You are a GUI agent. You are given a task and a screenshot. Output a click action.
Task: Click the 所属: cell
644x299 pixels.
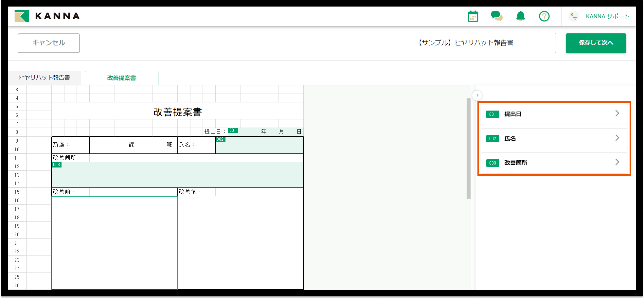pyautogui.click(x=70, y=145)
